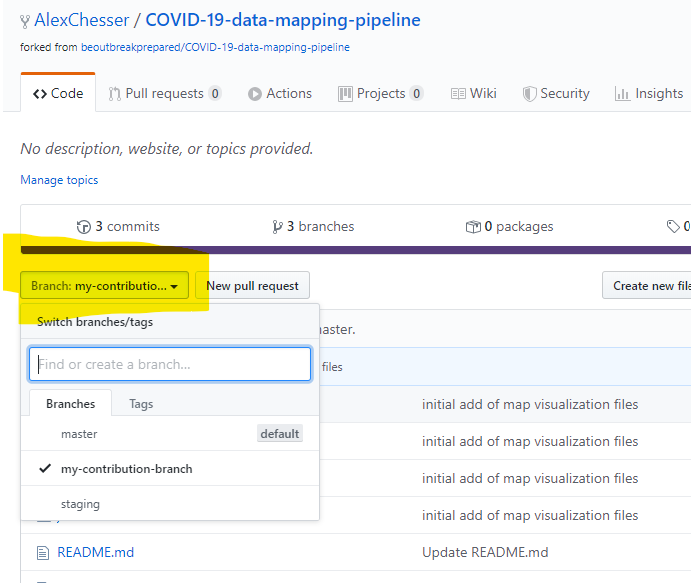
Task: Open the Pull requests tab
Action: point(165,93)
